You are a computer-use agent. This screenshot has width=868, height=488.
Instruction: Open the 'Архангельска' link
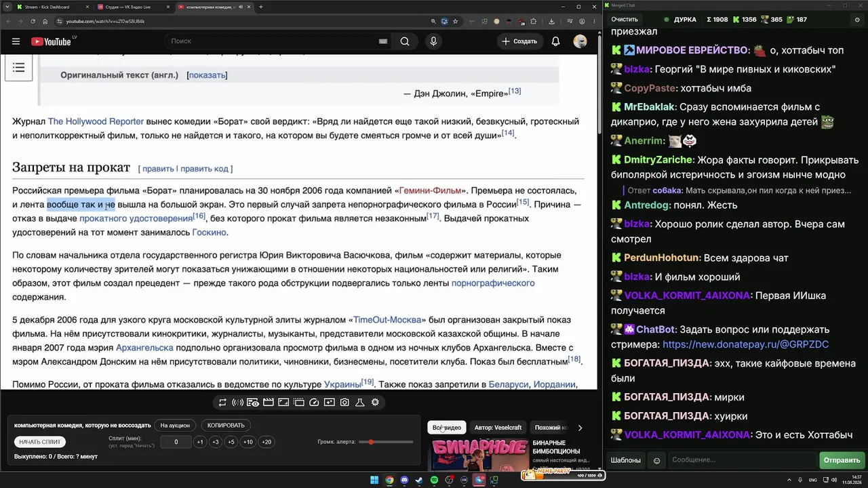point(144,348)
